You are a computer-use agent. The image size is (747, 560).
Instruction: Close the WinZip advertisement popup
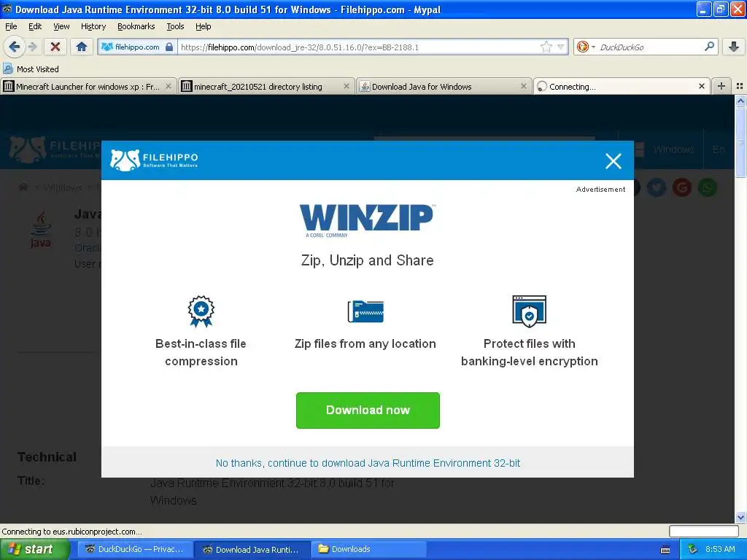[x=613, y=161]
